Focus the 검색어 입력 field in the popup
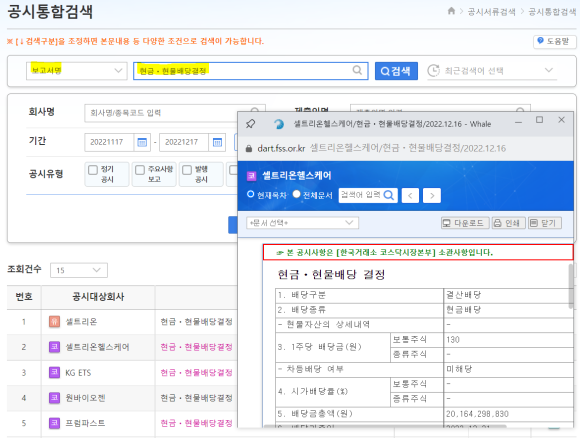 (x=361, y=195)
